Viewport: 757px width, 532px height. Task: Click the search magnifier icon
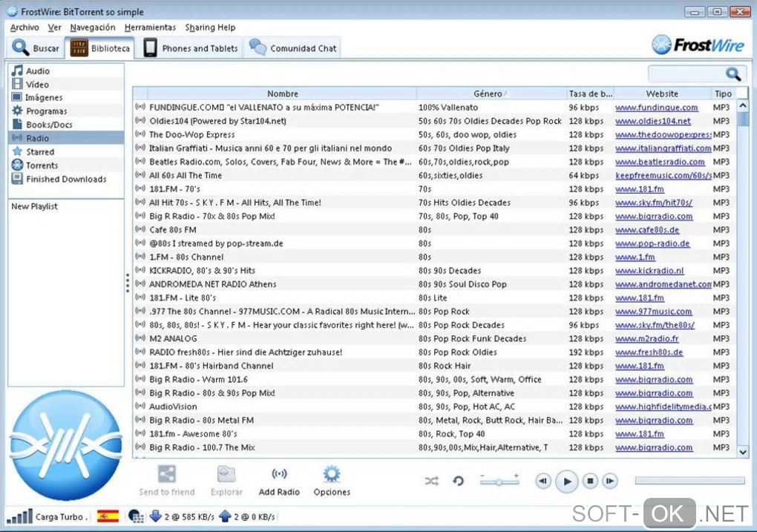point(733,74)
